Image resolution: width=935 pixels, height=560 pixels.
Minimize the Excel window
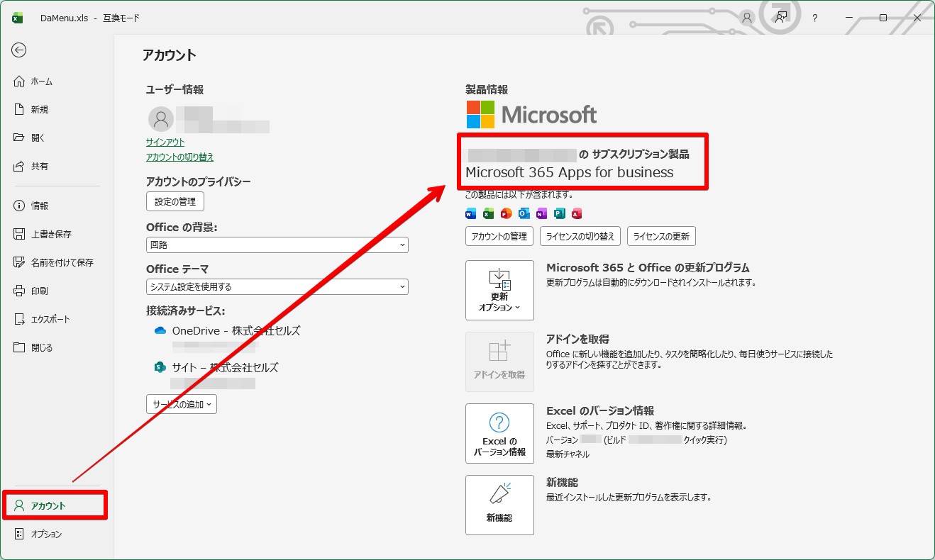point(849,18)
